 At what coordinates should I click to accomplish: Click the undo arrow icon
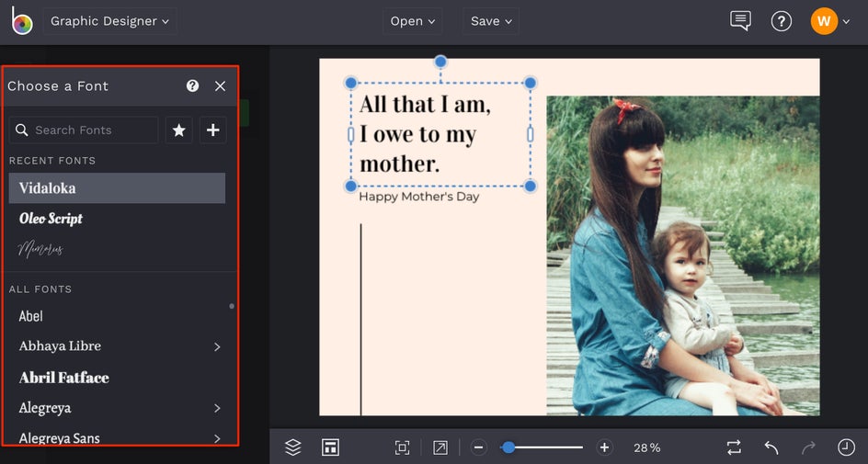coord(771,447)
